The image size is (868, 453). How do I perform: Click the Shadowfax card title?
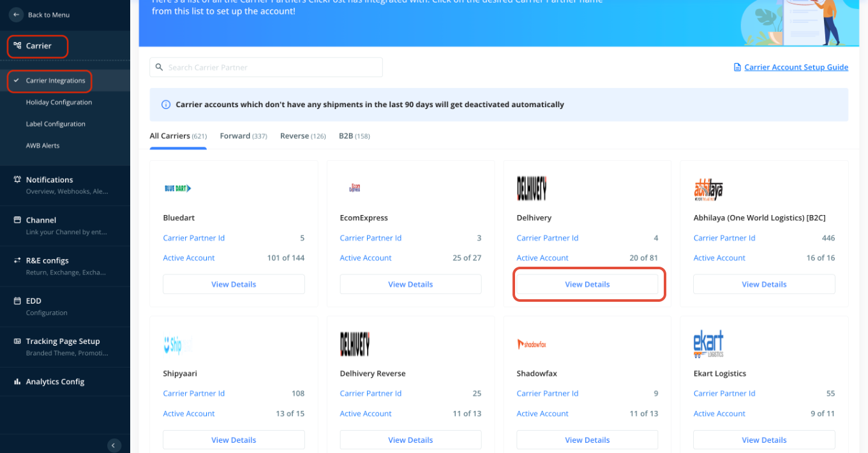[537, 373]
